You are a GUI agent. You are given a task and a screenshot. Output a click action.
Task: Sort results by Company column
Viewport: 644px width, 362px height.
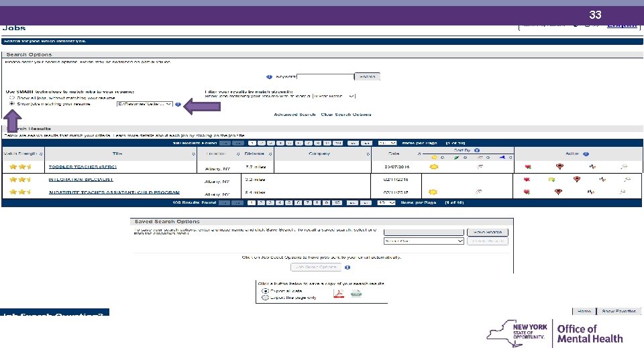(319, 154)
